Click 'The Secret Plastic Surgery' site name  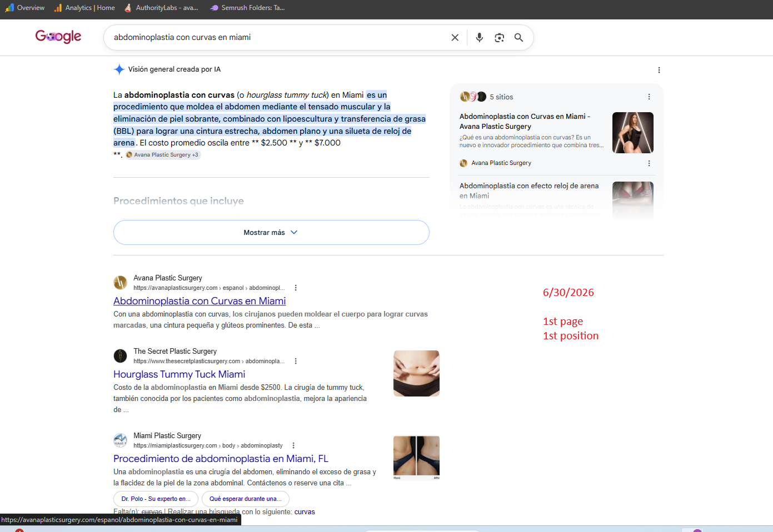175,352
